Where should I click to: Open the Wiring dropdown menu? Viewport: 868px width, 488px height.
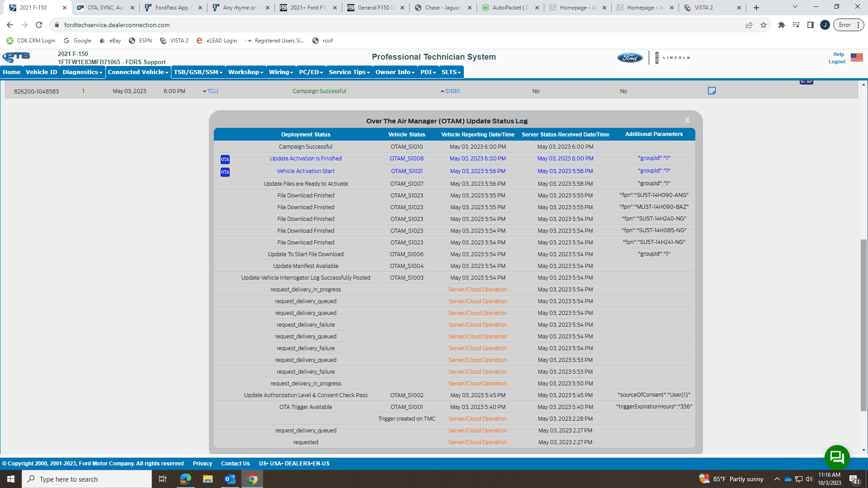pyautogui.click(x=281, y=72)
